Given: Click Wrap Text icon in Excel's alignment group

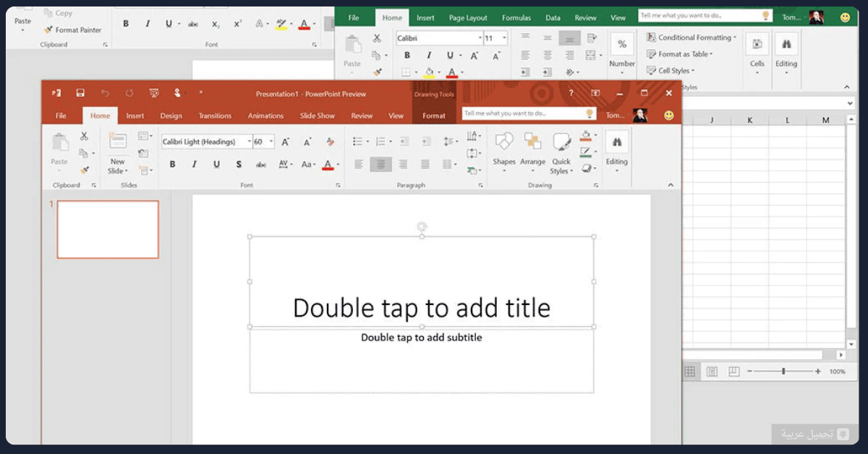Looking at the screenshot, I should pyautogui.click(x=592, y=38).
